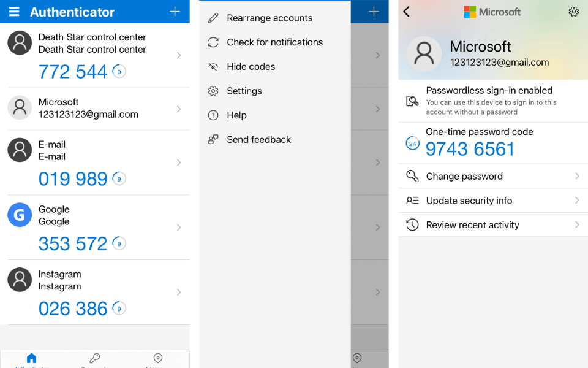Click email address under Microsoft profile heading

tap(500, 63)
